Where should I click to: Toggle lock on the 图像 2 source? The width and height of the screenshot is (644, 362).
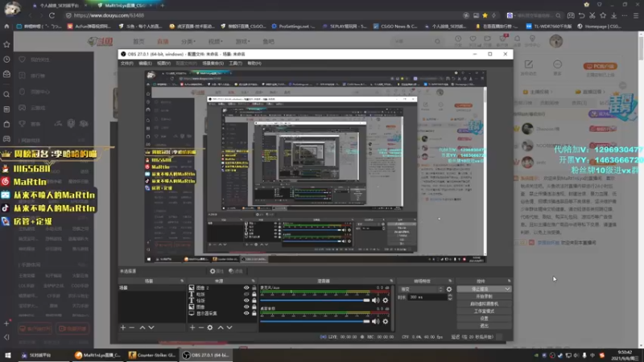(x=254, y=288)
